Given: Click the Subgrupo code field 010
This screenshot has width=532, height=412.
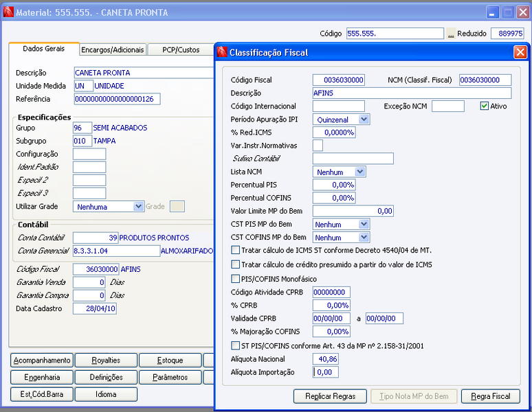Looking at the screenshot, I should tap(82, 141).
